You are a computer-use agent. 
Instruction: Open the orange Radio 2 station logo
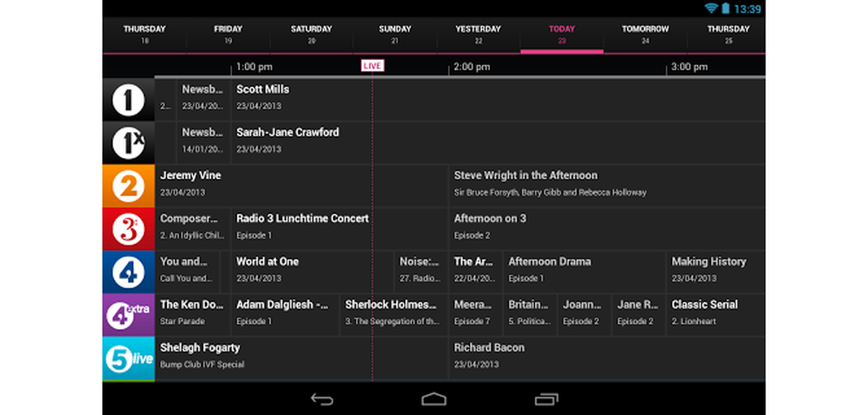click(128, 186)
